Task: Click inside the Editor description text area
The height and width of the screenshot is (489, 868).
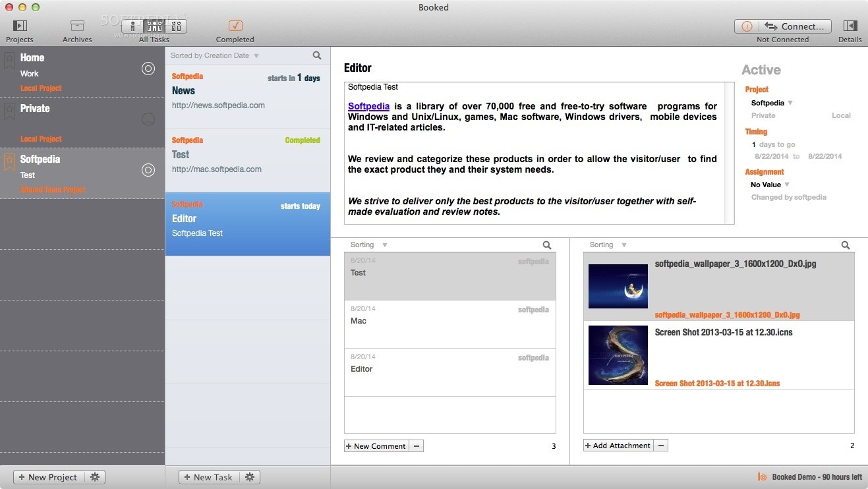Action: 534,153
